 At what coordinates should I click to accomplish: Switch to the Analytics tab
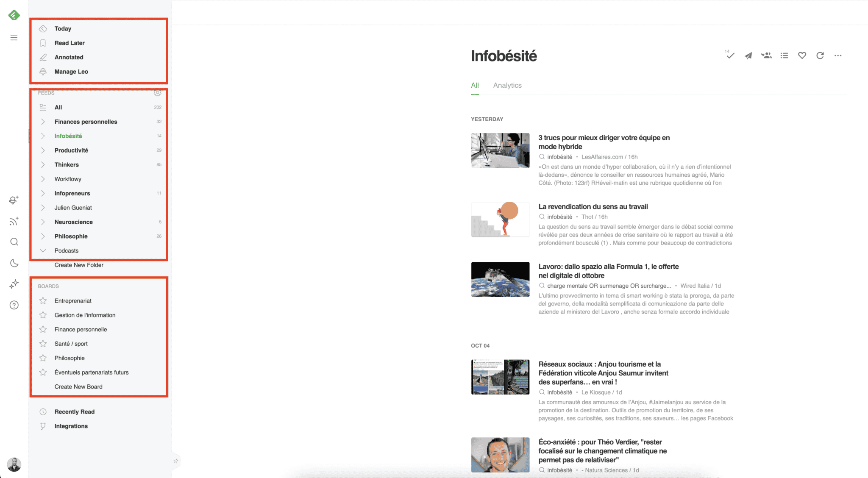pos(507,85)
